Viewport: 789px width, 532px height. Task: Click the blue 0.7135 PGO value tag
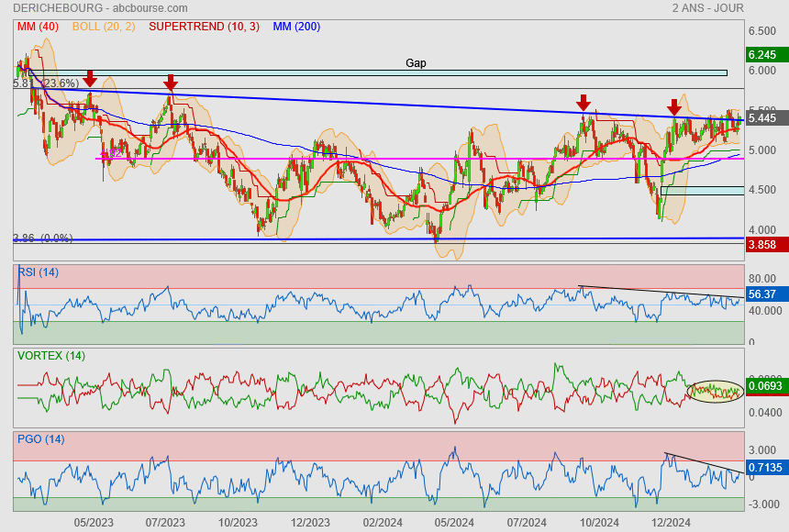pyautogui.click(x=767, y=468)
